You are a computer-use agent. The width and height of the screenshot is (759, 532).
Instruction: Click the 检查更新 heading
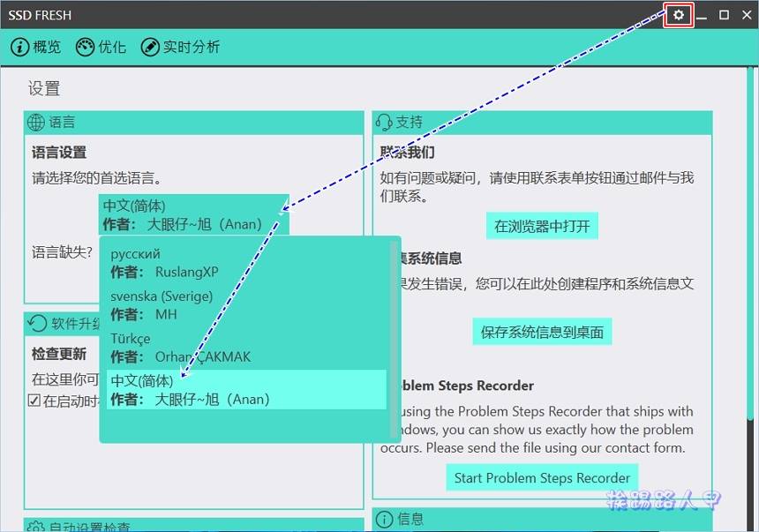coord(59,354)
